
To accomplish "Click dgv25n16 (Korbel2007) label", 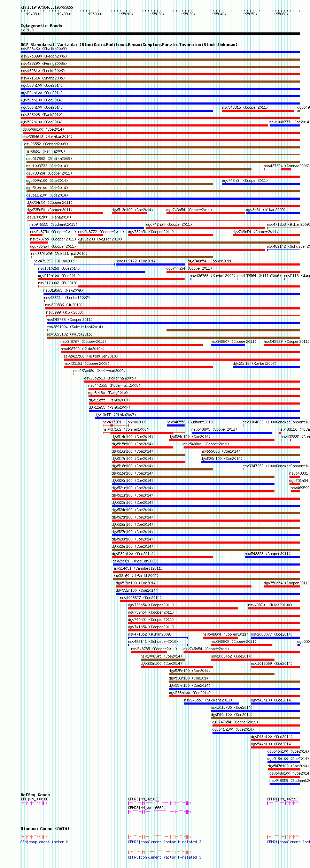I will (255, 363).
